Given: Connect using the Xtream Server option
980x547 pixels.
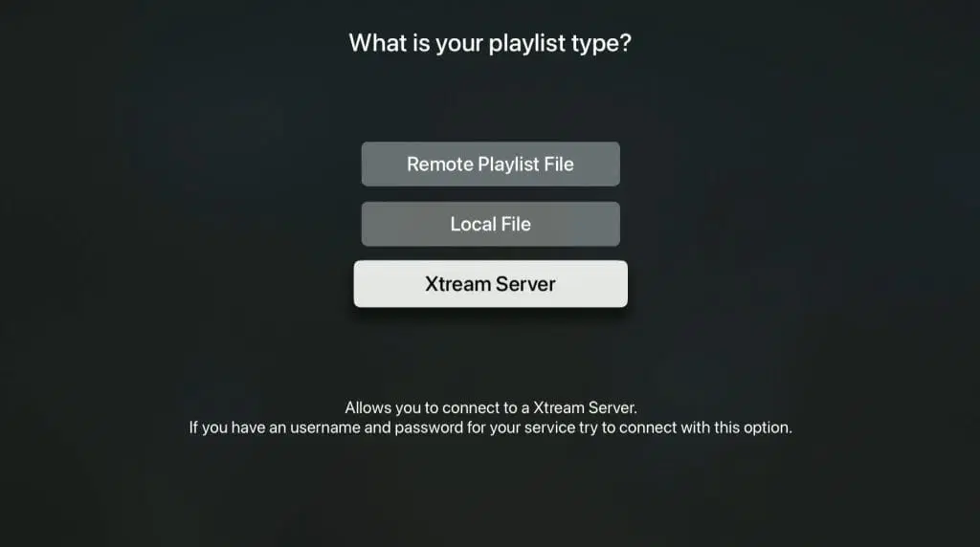Looking at the screenshot, I should pos(491,283).
